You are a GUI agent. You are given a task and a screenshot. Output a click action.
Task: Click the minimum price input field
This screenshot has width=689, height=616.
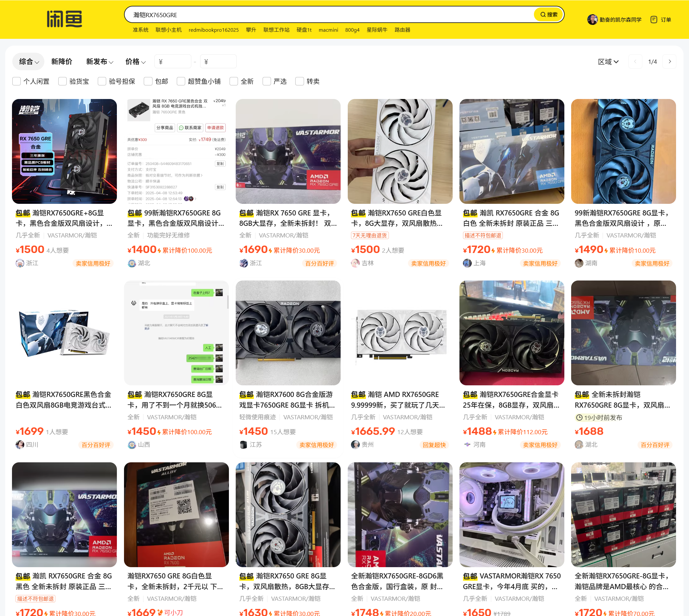coord(173,61)
